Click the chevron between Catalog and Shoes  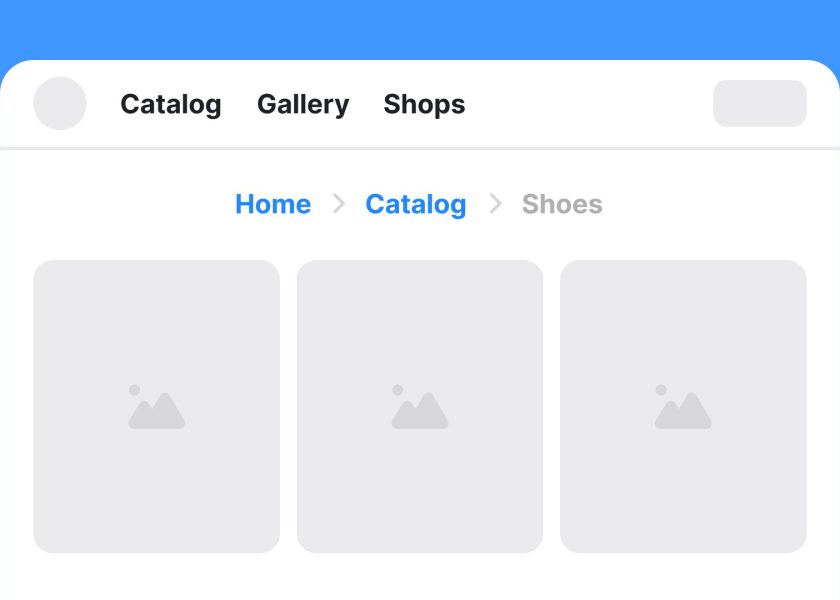(496, 204)
